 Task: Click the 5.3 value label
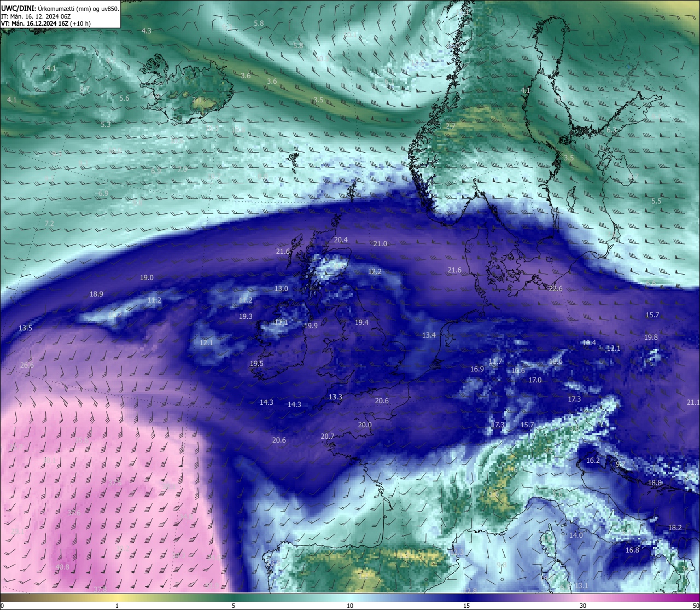point(106,125)
